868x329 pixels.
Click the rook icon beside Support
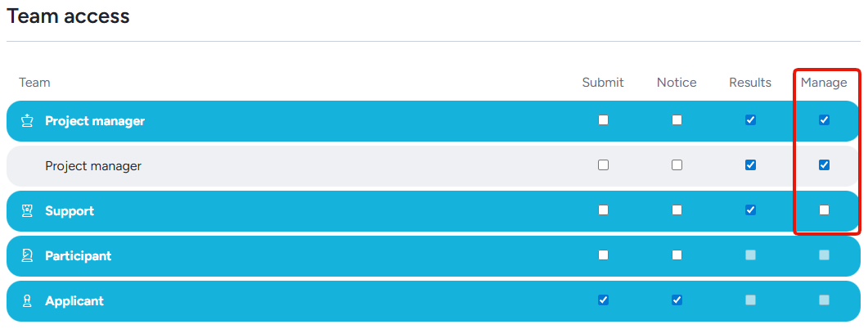27,211
